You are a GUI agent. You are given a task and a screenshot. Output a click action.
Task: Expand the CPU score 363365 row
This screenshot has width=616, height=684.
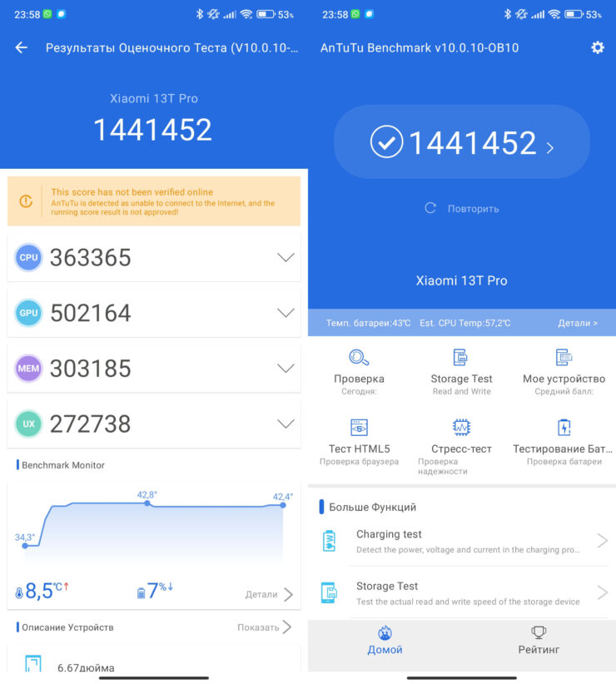coord(286,258)
